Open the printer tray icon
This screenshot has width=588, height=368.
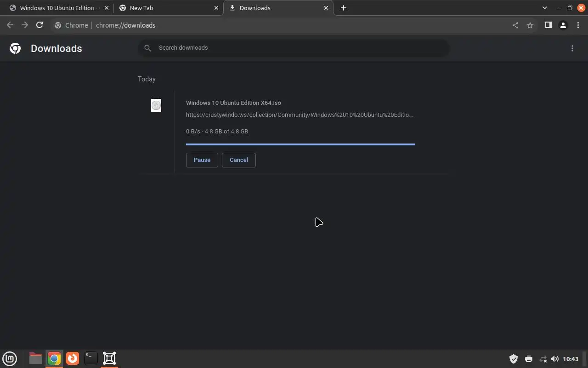[x=528, y=359]
